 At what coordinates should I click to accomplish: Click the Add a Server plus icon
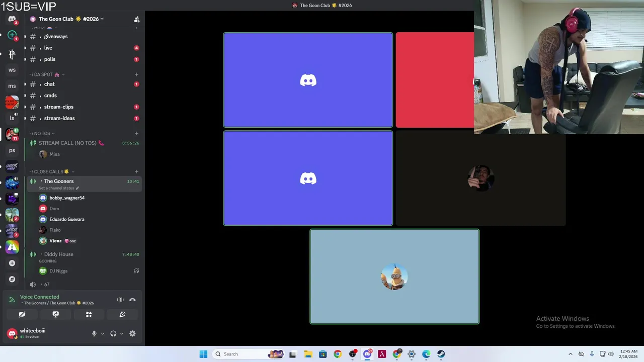(12, 263)
